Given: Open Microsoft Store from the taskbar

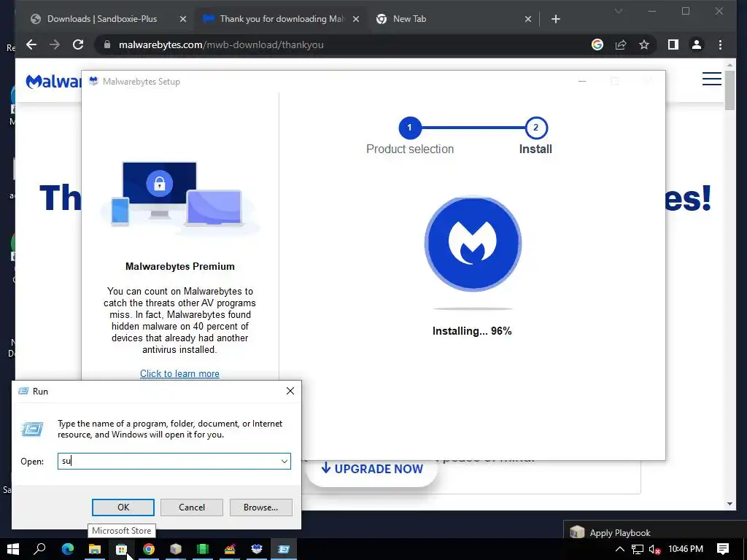Looking at the screenshot, I should coord(122,549).
